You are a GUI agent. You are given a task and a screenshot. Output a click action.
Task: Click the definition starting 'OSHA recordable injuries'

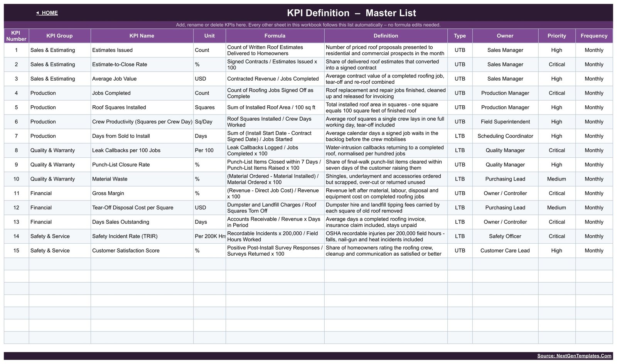click(x=386, y=236)
